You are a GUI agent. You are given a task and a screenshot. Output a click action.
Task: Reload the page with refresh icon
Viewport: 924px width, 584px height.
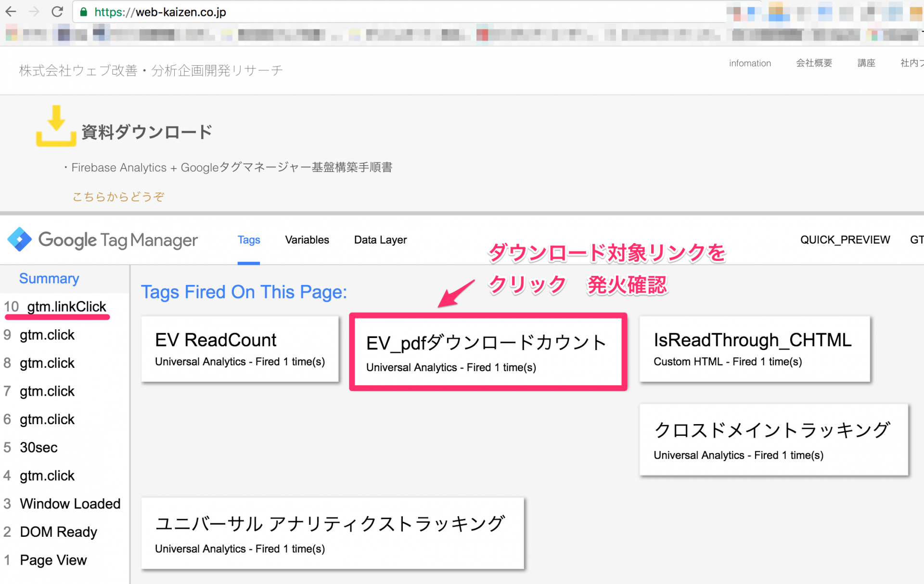click(x=57, y=12)
